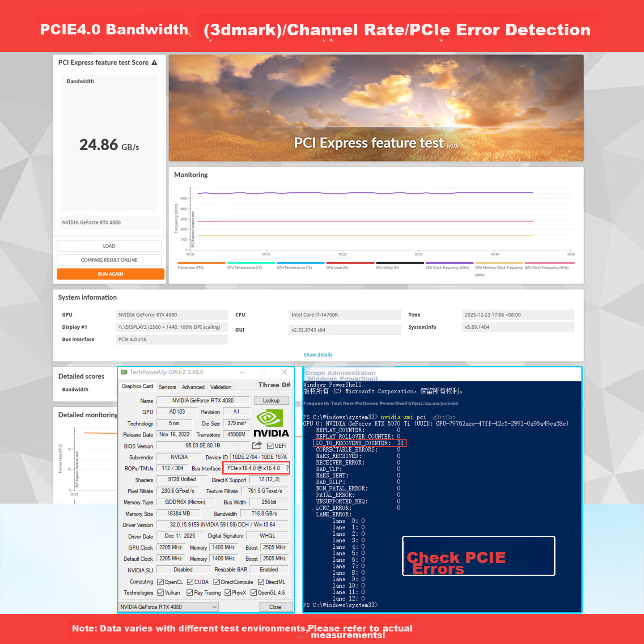
Task: Toggle the OpenCL checkbox
Action: [161, 582]
